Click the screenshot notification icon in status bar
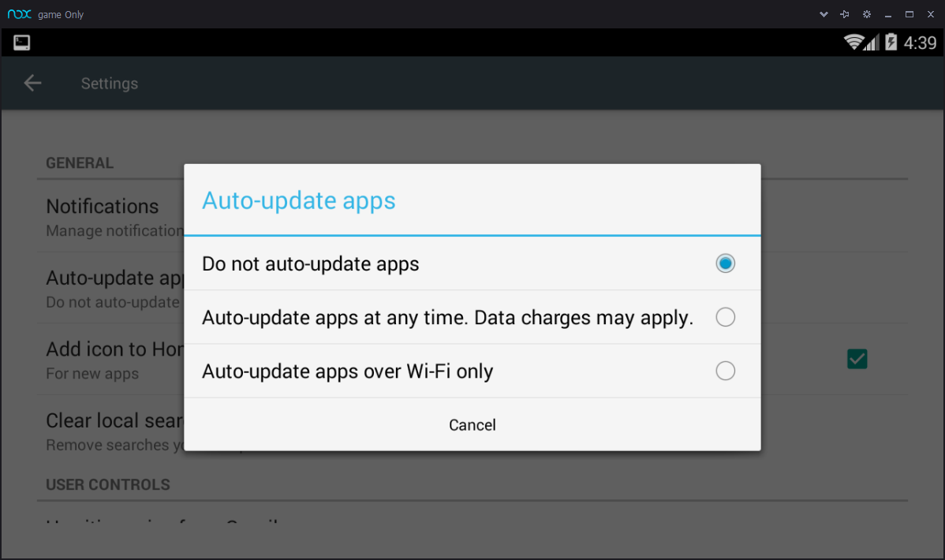945x560 pixels. (x=22, y=42)
